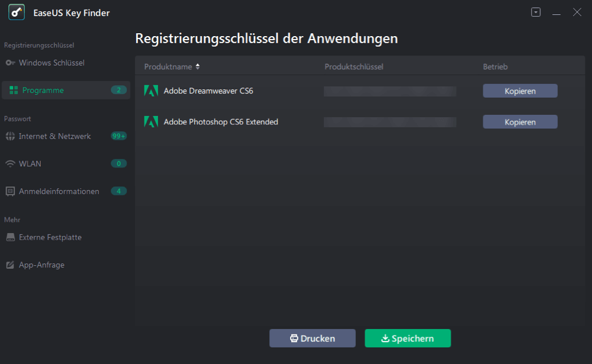The image size is (592, 364).
Task: Open the title bar dropdown menu icon
Action: coord(536,12)
